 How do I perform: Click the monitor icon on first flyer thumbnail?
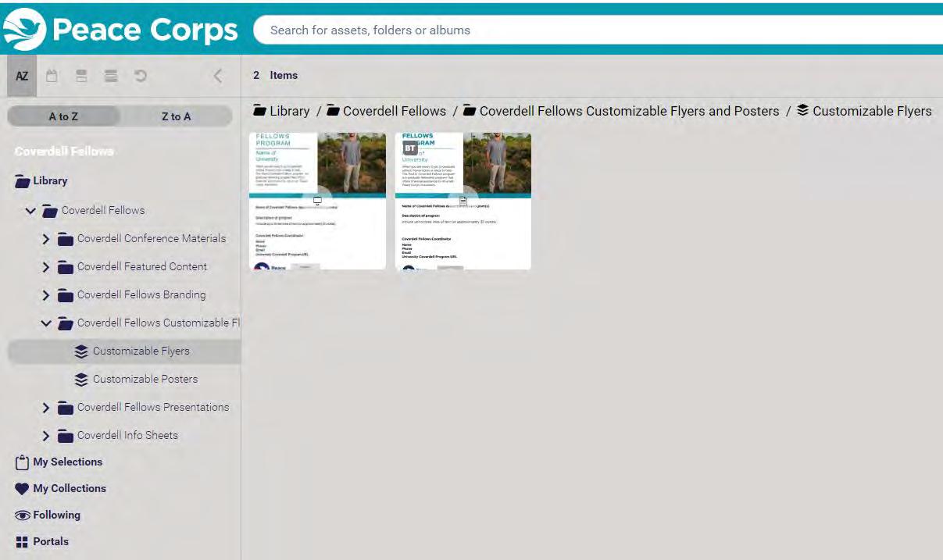318,201
